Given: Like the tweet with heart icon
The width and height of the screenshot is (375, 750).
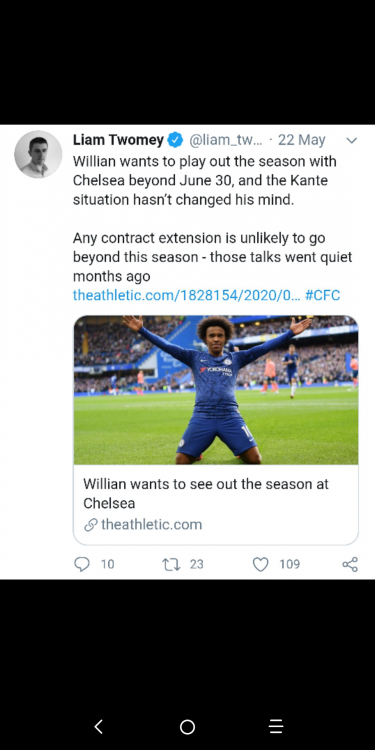Looking at the screenshot, I should click(x=260, y=564).
